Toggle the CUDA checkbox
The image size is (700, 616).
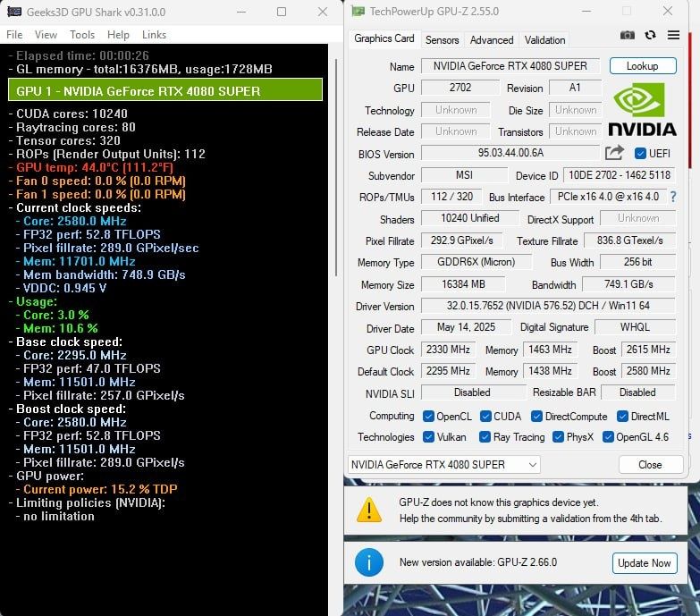[485, 417]
